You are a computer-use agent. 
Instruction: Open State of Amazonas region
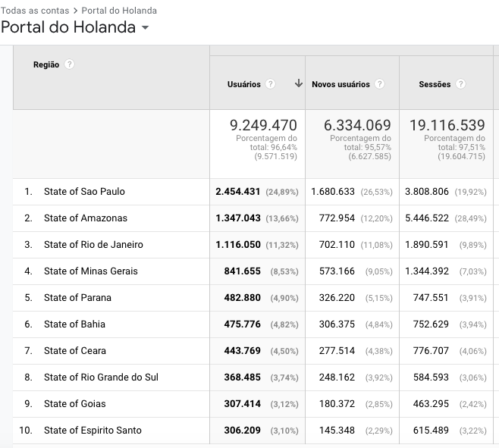coord(86,218)
